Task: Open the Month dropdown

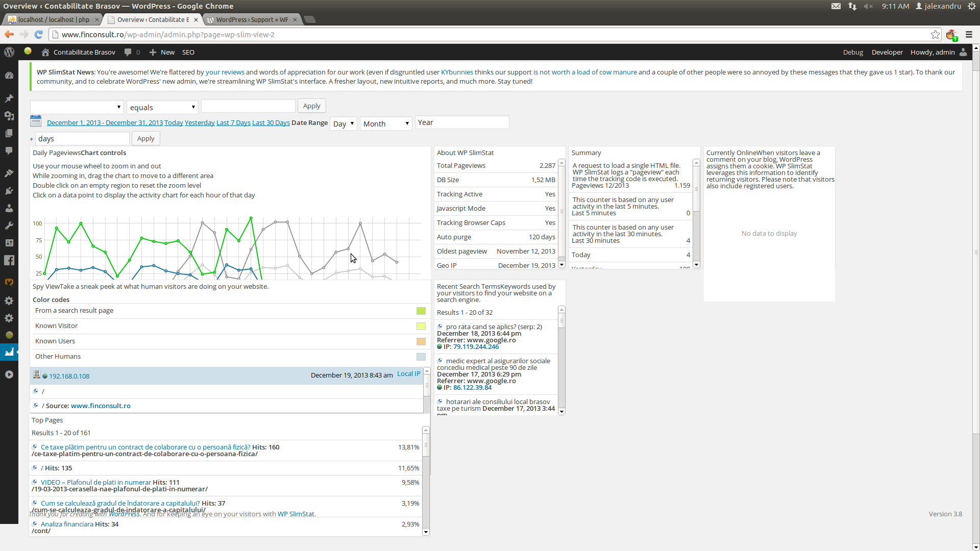Action: tap(386, 123)
